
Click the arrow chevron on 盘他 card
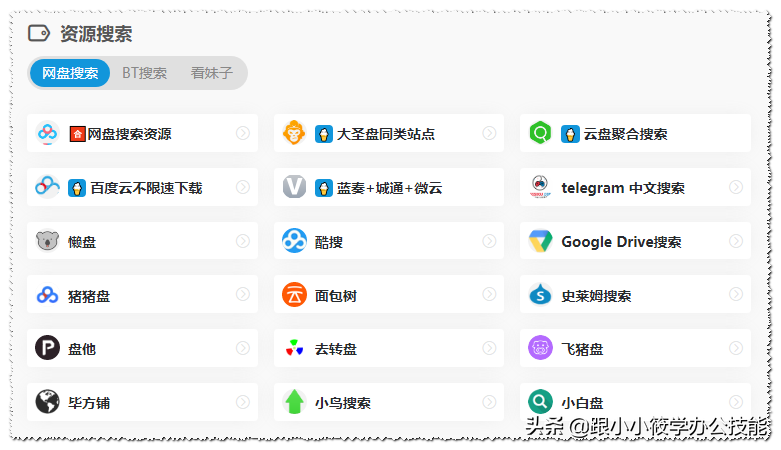[x=243, y=348]
